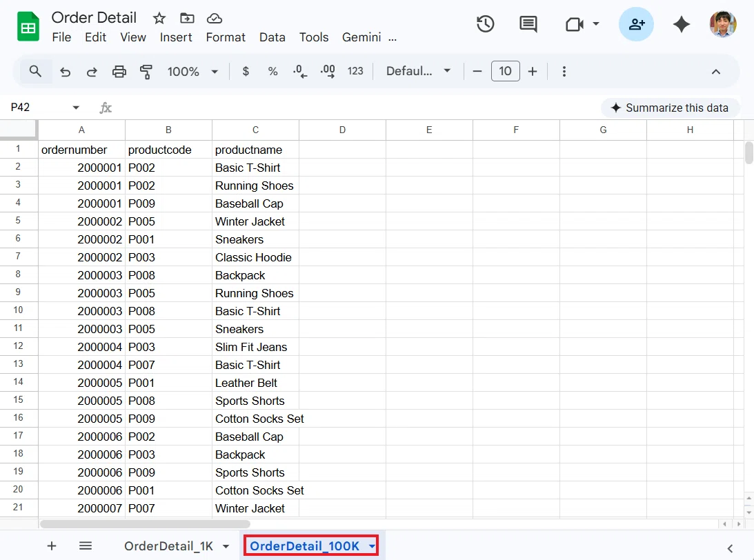754x560 pixels.
Task: Star the Order Detail document
Action: click(159, 18)
